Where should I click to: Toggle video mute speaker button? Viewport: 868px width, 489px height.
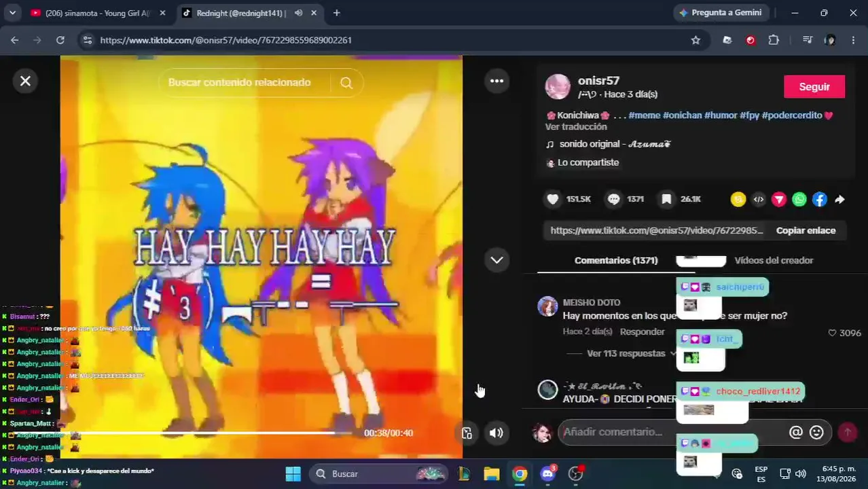click(x=496, y=433)
